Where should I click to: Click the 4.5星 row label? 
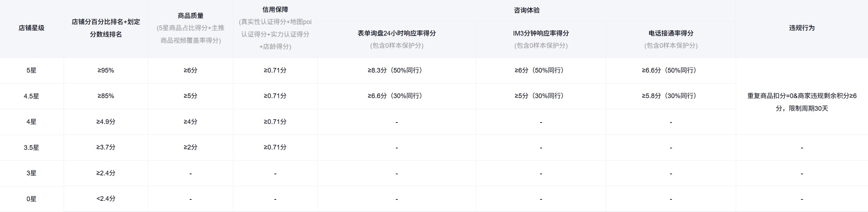click(32, 96)
